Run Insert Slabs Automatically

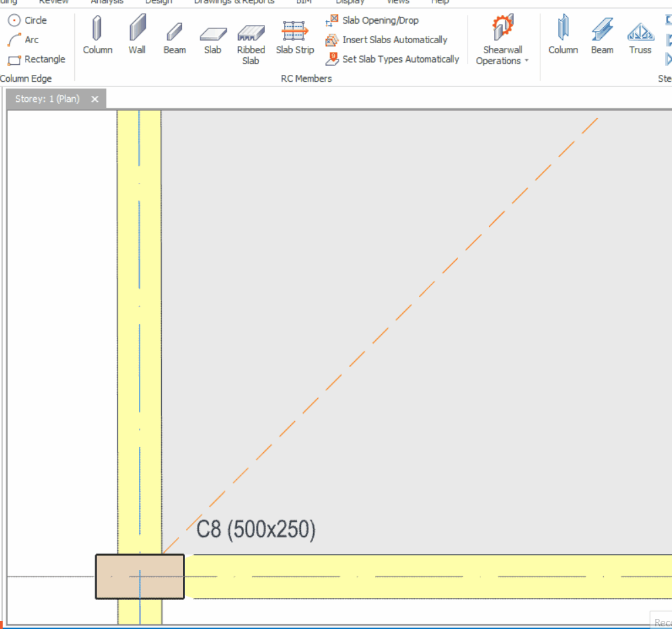click(x=387, y=40)
